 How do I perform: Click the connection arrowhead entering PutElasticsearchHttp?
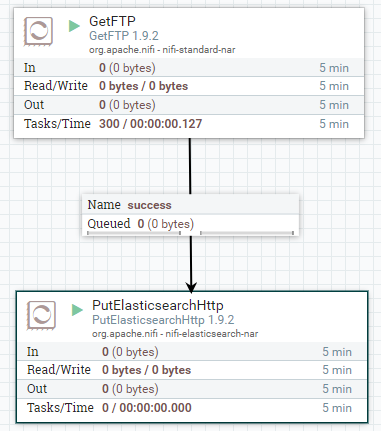coord(191,288)
